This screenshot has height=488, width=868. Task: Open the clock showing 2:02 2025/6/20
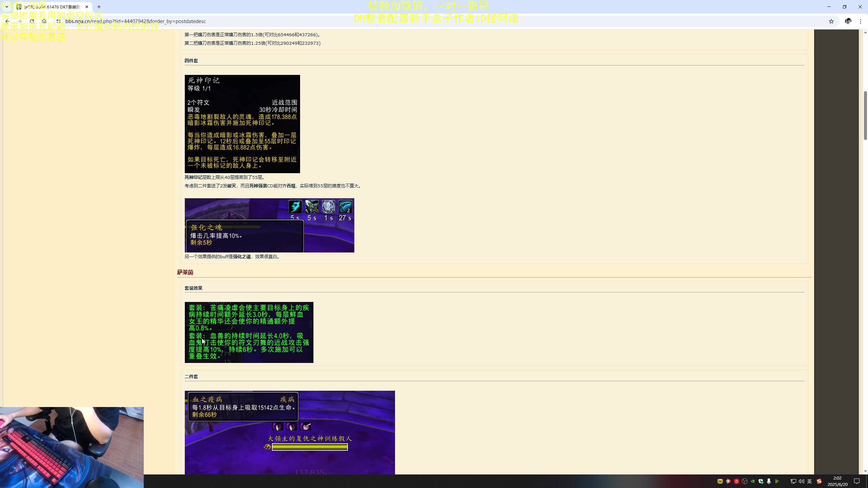point(837,481)
